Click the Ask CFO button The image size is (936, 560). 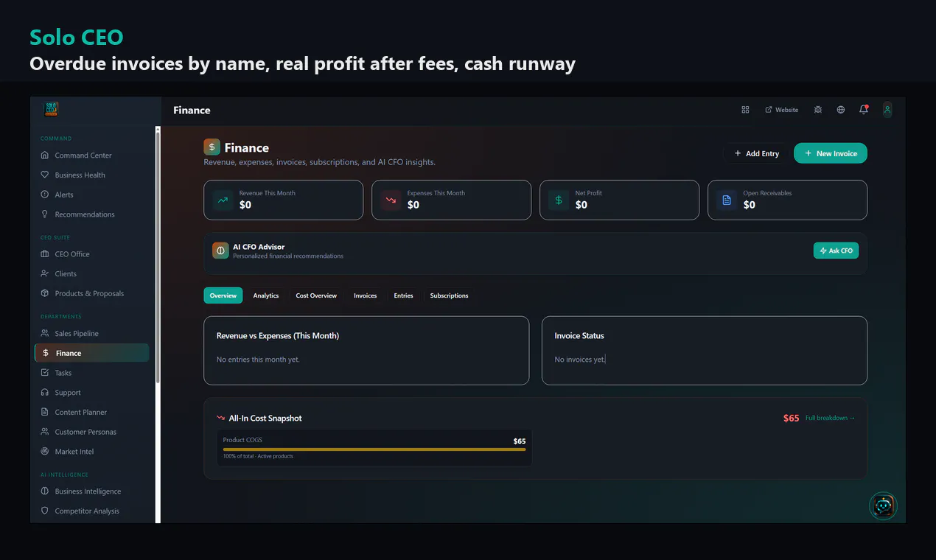[836, 251]
